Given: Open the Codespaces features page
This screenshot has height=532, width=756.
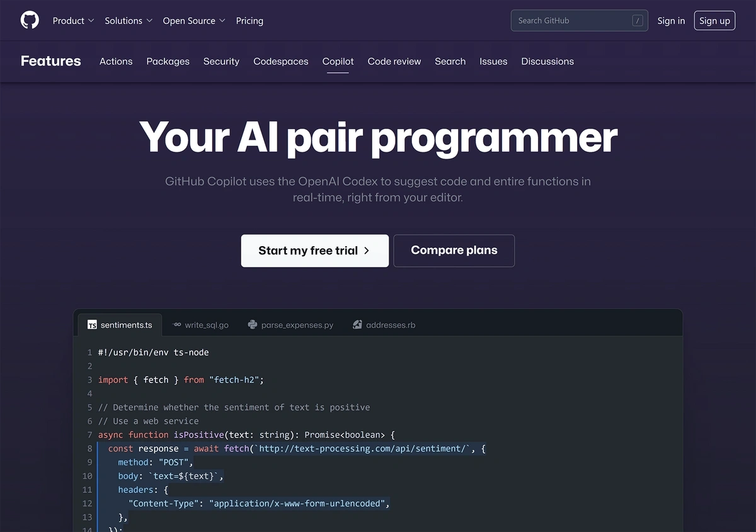Looking at the screenshot, I should tap(280, 61).
